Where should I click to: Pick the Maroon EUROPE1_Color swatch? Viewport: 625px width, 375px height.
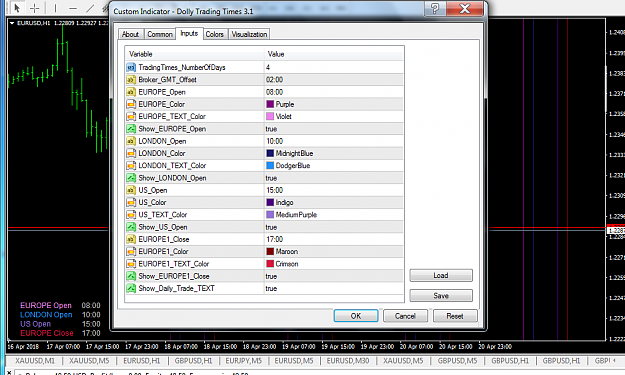click(x=270, y=251)
